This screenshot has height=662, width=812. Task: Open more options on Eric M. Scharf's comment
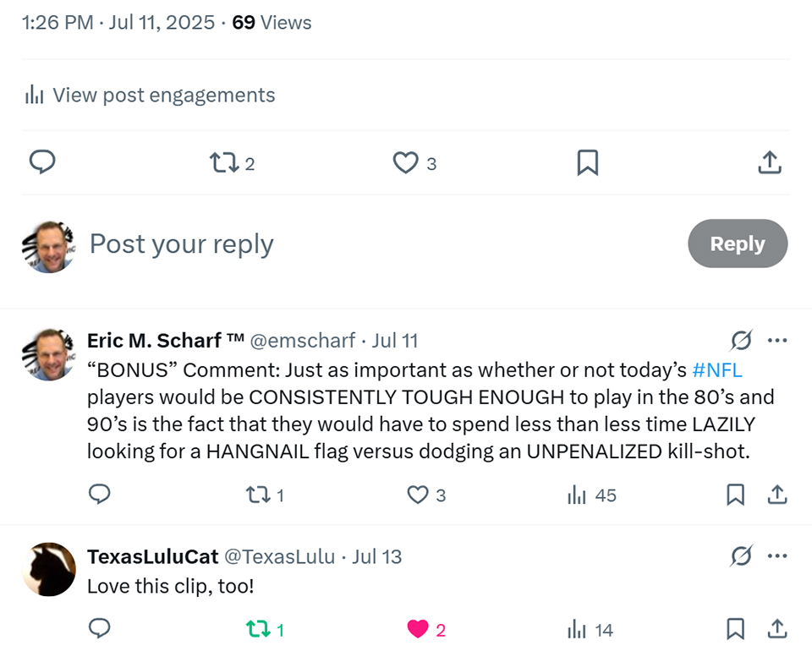pyautogui.click(x=776, y=341)
